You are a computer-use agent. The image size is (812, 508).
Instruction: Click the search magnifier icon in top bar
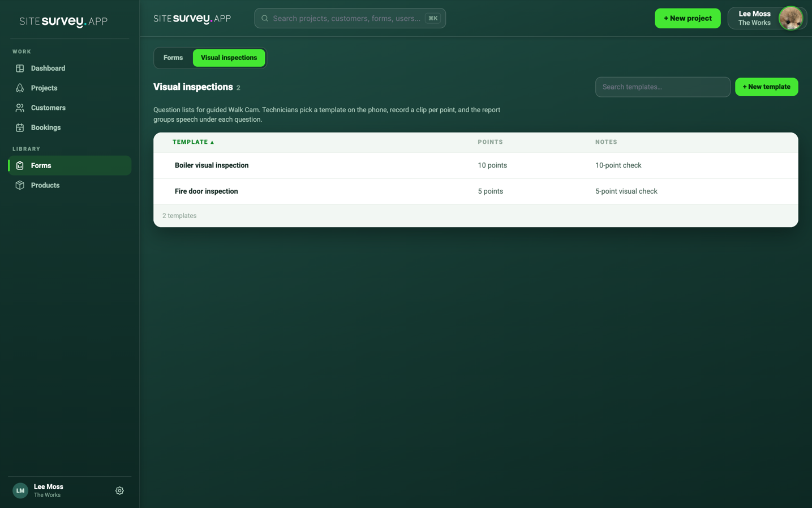point(265,18)
